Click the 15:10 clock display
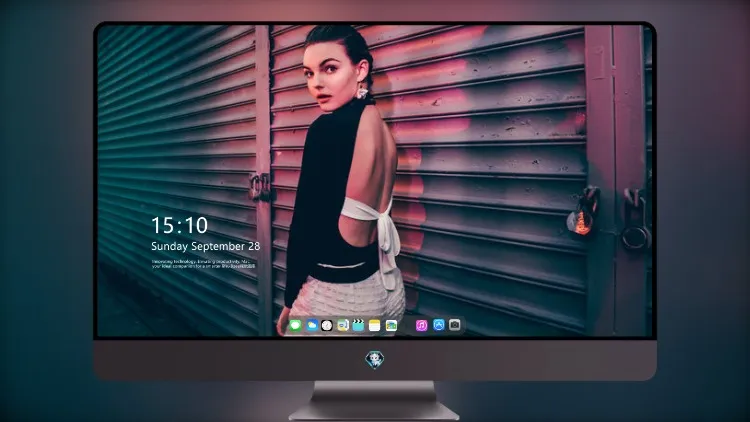The width and height of the screenshot is (750, 422). [179, 225]
